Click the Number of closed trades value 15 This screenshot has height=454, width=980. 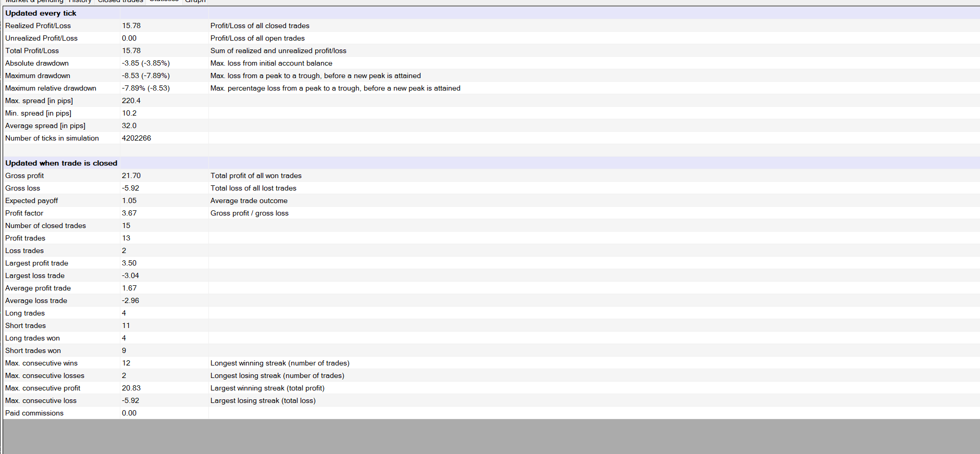pyautogui.click(x=126, y=225)
